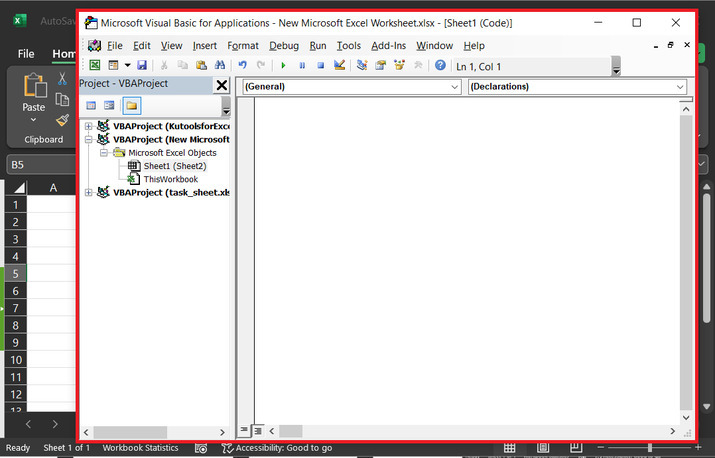Click the Paste clipboard icon in VBA toolbar
715x458 pixels.
(201, 65)
